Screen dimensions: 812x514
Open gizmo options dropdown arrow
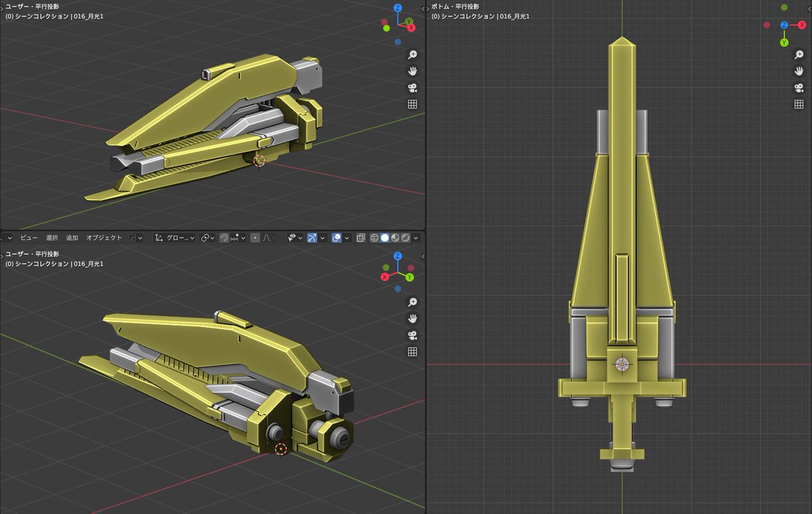pos(323,238)
